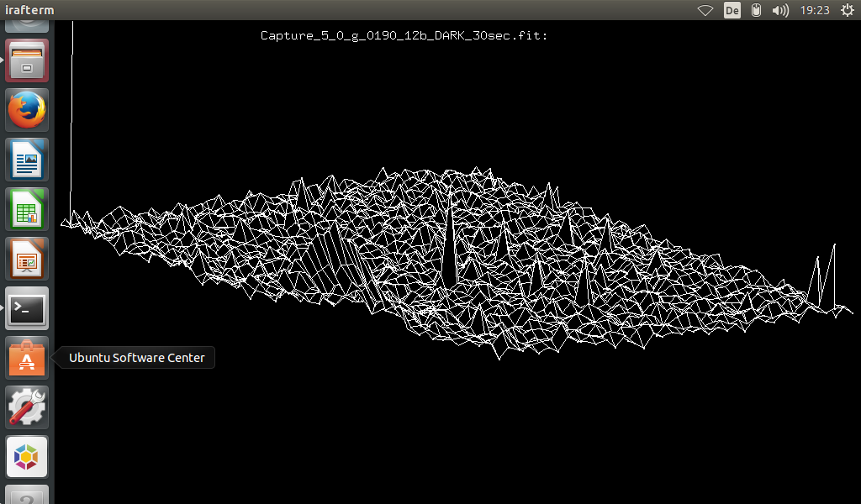Open the Ubuntu Software Center
The image size is (861, 504).
click(x=26, y=357)
